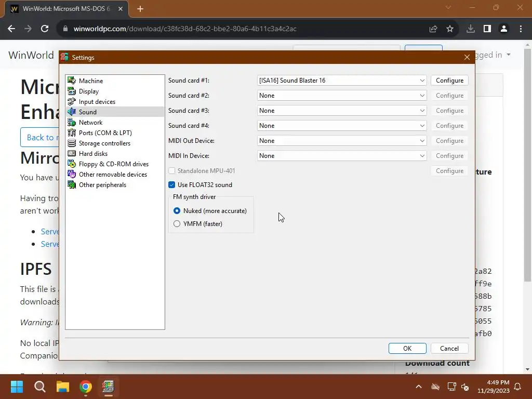The width and height of the screenshot is (532, 399).
Task: Open Chrome three-dot menu
Action: point(521,29)
